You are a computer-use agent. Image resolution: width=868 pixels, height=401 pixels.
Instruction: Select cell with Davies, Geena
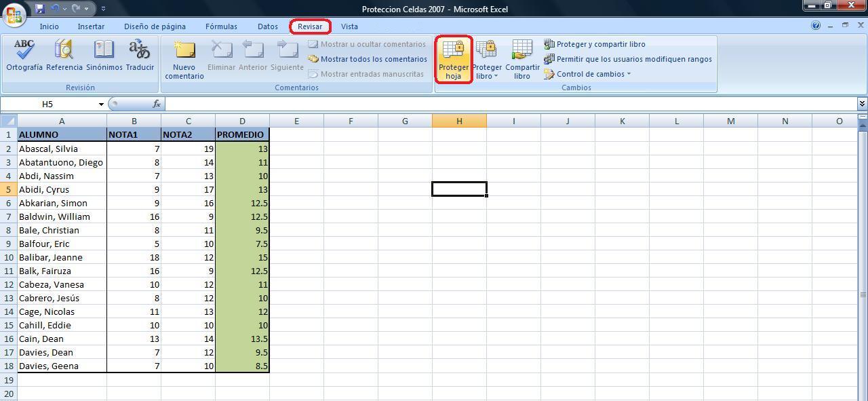point(62,366)
